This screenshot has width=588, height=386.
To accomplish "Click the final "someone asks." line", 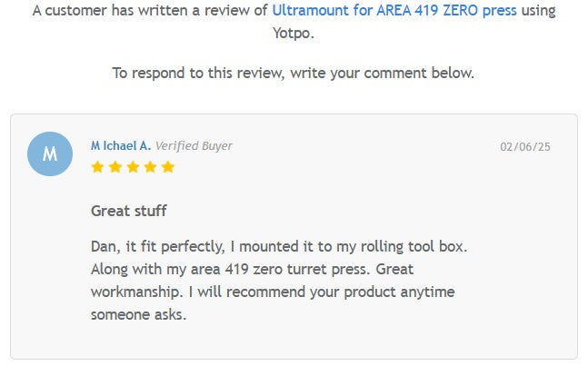I will (x=138, y=314).
